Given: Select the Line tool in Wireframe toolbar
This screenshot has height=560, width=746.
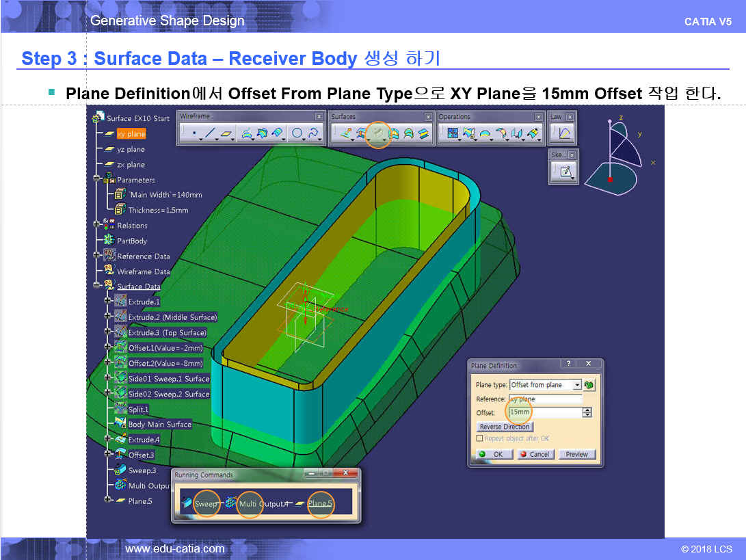Looking at the screenshot, I should [x=210, y=133].
